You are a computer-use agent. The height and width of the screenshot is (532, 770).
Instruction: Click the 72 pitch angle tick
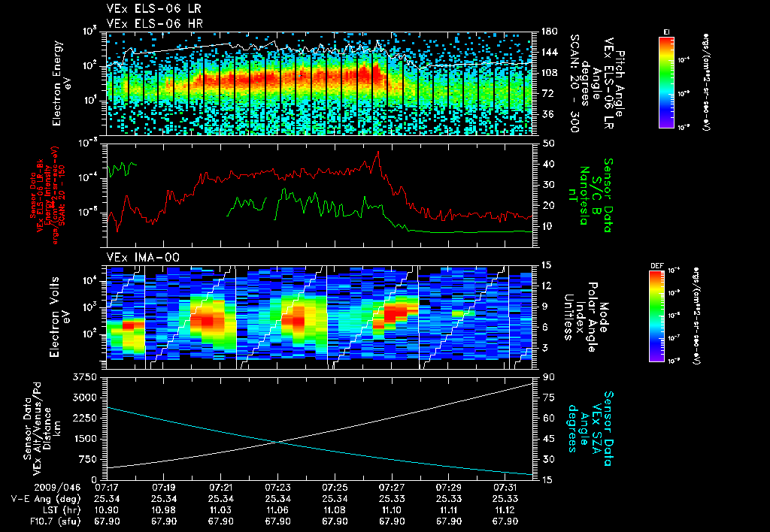(547, 93)
